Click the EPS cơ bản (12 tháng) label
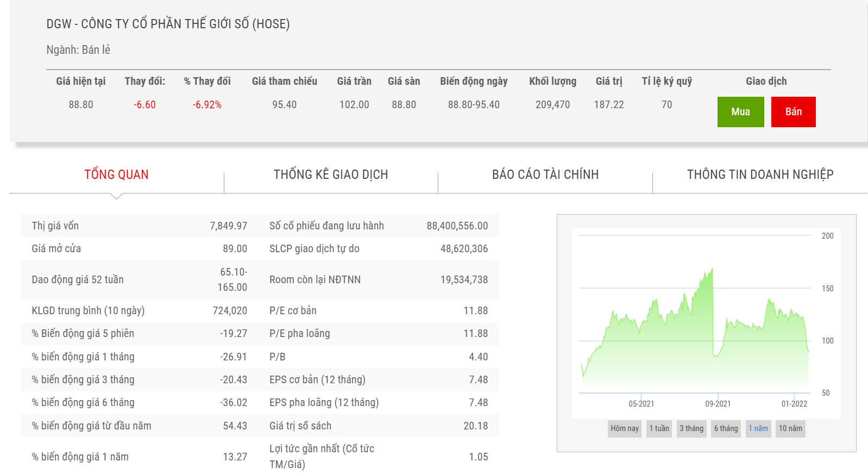This screenshot has width=868, height=474. click(x=317, y=380)
